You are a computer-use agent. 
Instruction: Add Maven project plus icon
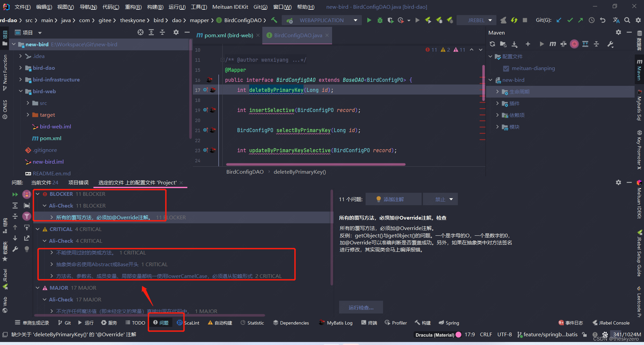pos(528,44)
